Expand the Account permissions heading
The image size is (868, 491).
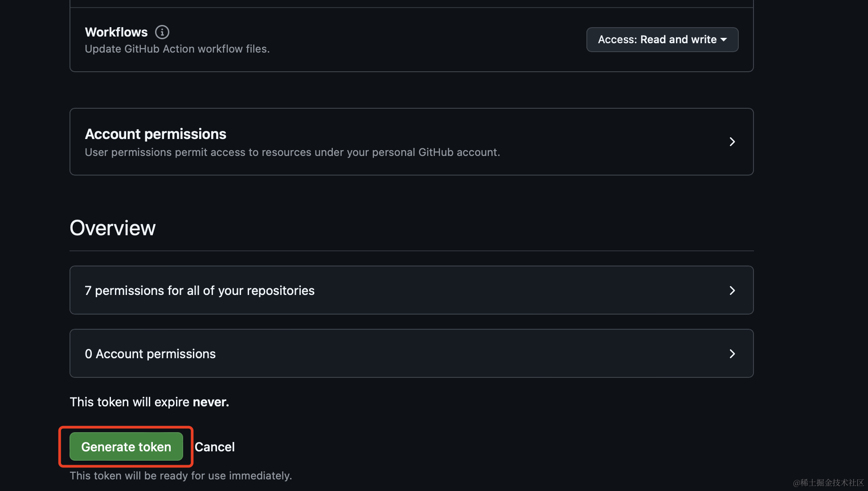pos(156,134)
